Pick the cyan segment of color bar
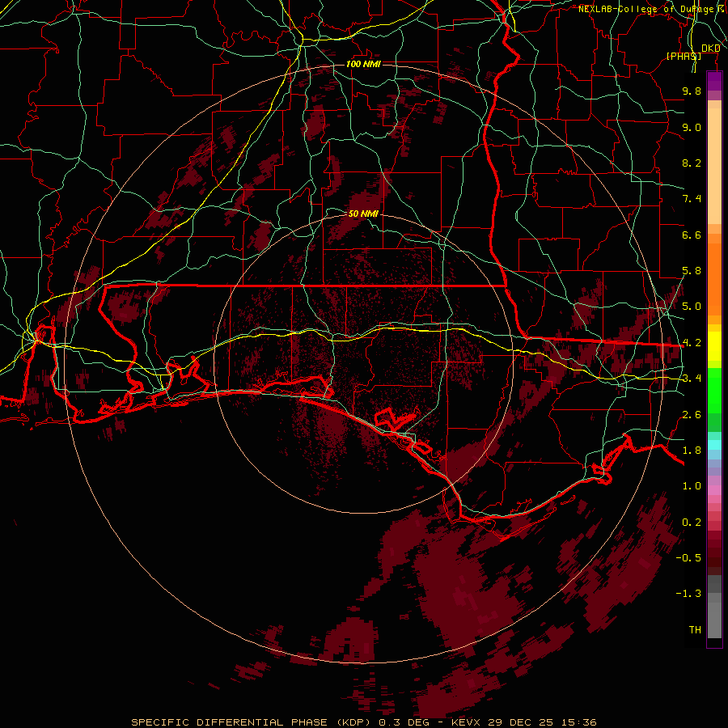The width and height of the screenshot is (728, 728). [x=714, y=445]
